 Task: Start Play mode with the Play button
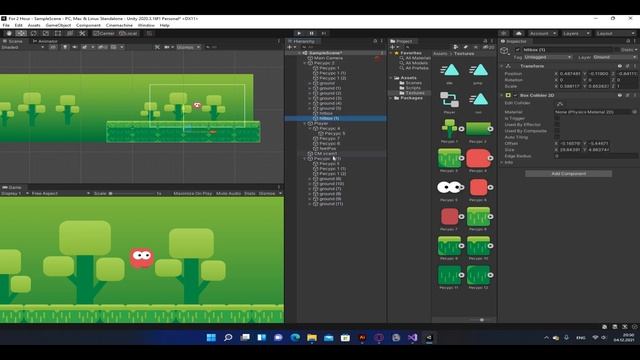(x=299, y=33)
